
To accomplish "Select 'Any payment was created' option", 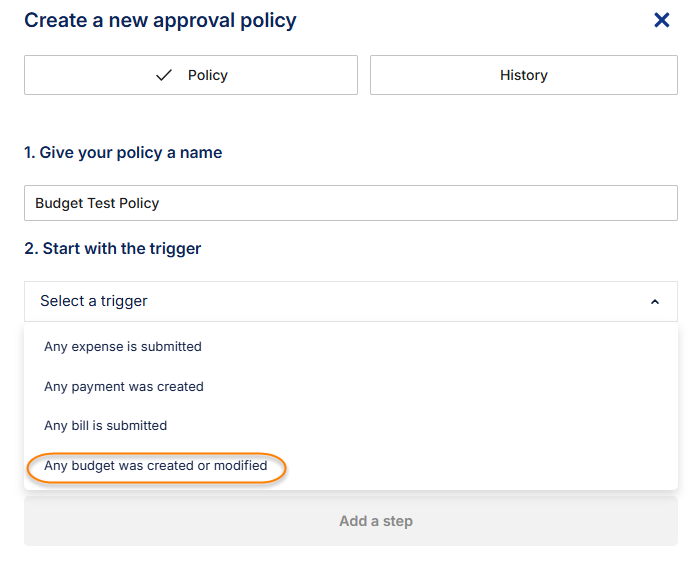I will tap(124, 386).
